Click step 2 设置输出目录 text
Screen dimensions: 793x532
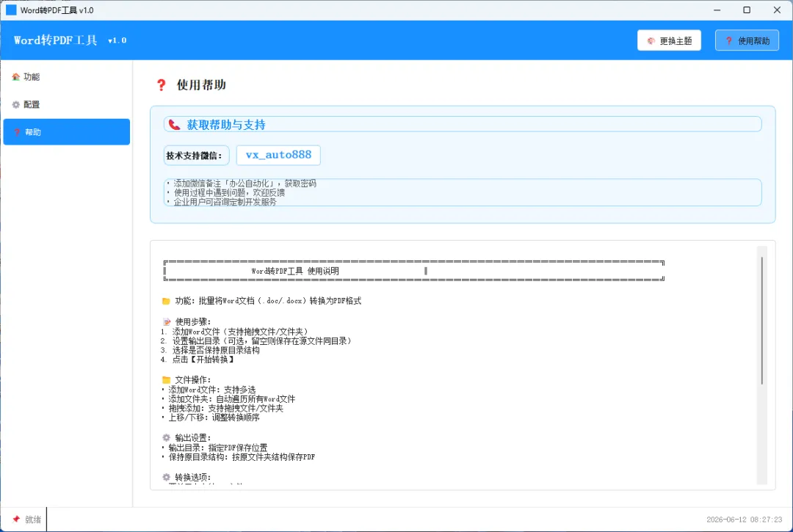tap(261, 341)
